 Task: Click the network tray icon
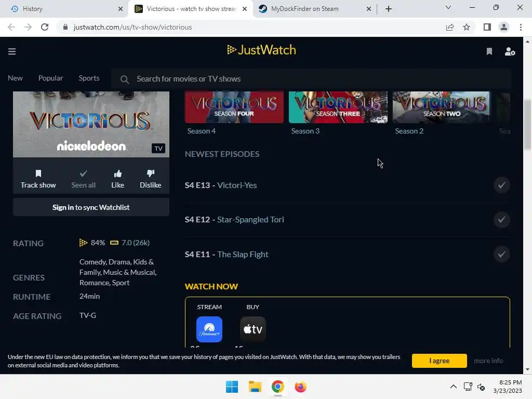(x=468, y=387)
